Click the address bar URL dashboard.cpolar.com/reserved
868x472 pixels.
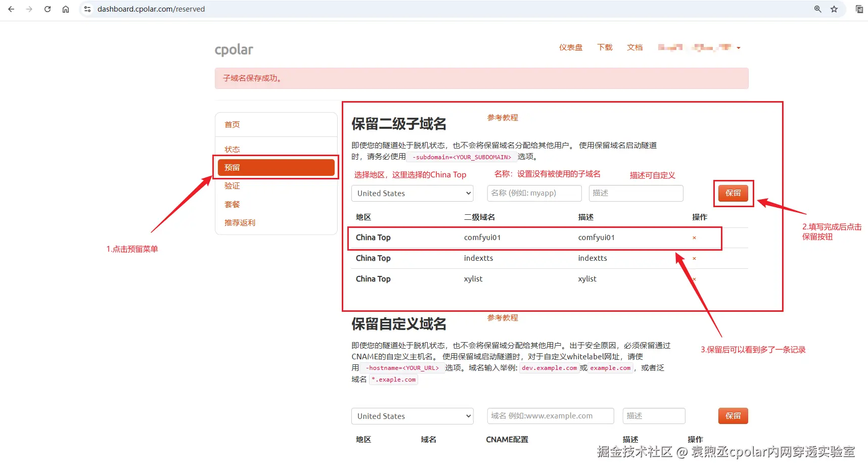[x=151, y=9]
